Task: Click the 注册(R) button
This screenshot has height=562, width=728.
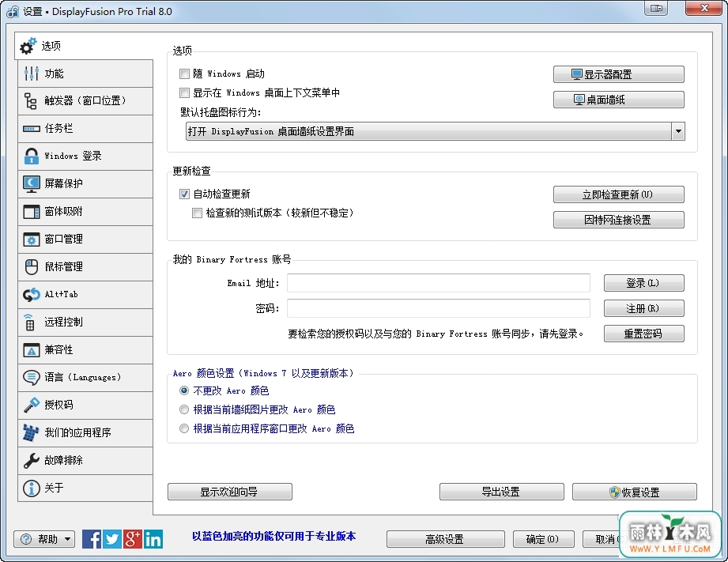Action: 644,308
